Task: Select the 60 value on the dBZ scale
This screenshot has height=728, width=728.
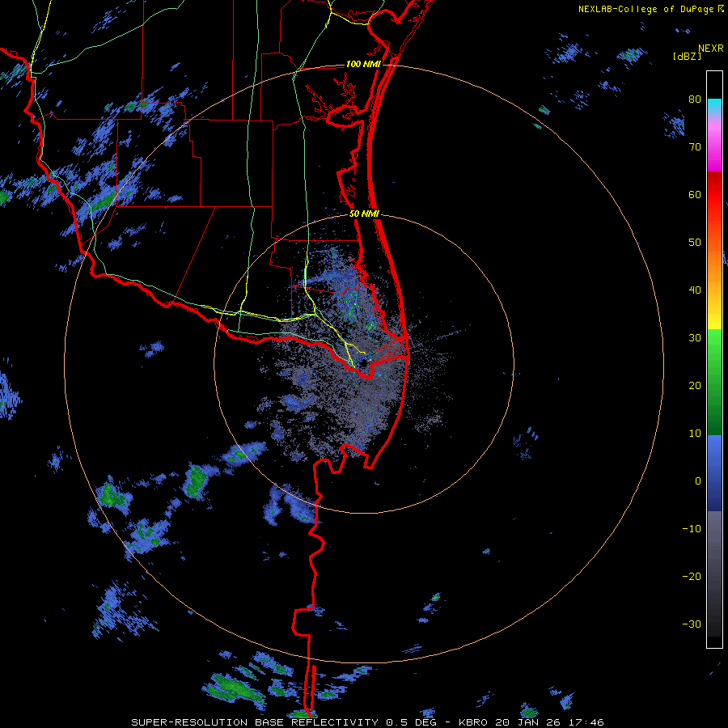Action: pos(695,194)
